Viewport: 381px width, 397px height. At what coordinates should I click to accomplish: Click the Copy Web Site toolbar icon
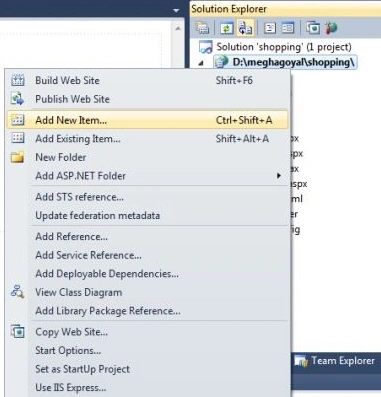[313, 28]
